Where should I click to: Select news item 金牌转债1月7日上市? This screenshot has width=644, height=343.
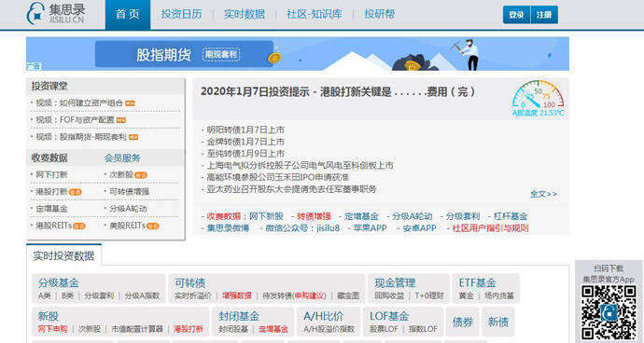[245, 142]
